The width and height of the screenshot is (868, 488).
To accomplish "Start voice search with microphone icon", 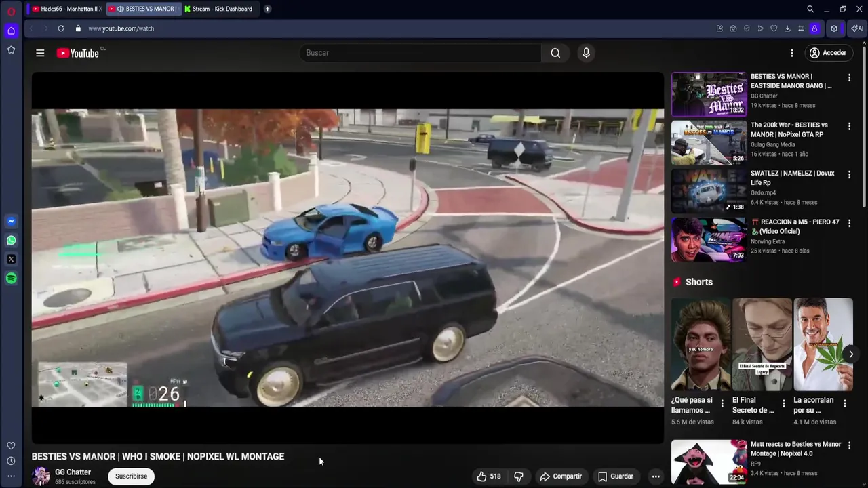I will pos(587,53).
